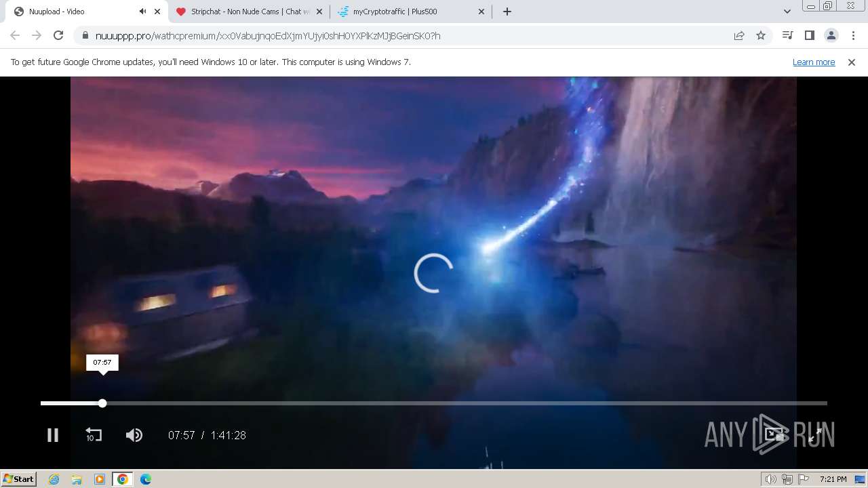Reload the current page
Image resolution: width=868 pixels, height=488 pixels.
click(x=58, y=35)
